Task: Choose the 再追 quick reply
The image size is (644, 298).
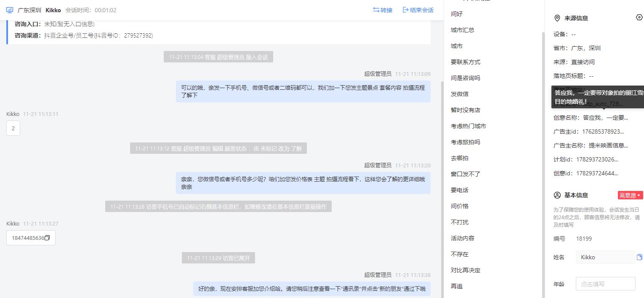Action: click(x=457, y=286)
